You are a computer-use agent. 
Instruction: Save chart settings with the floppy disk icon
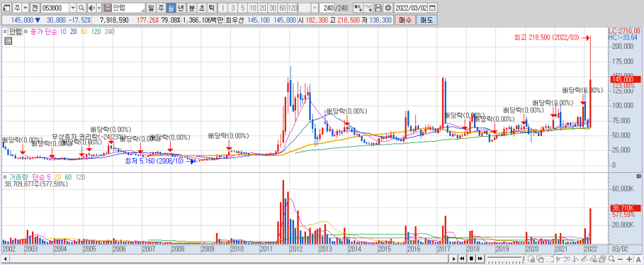378,8
